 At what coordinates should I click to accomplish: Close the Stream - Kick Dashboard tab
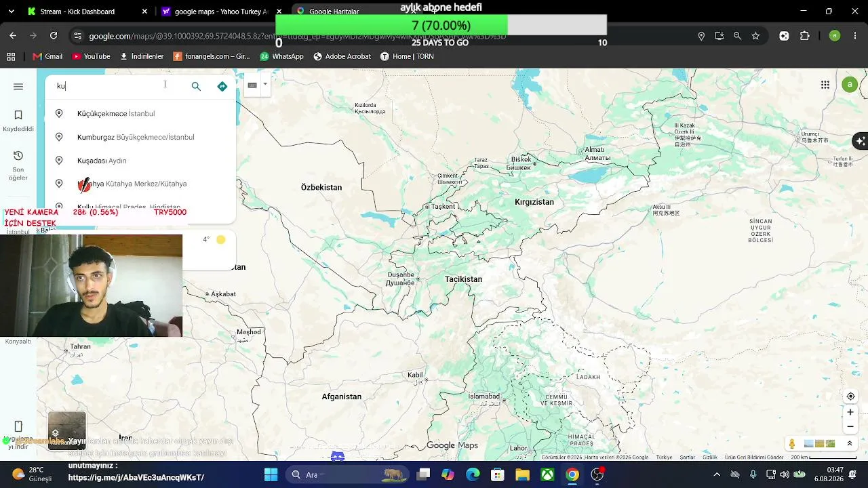point(144,12)
